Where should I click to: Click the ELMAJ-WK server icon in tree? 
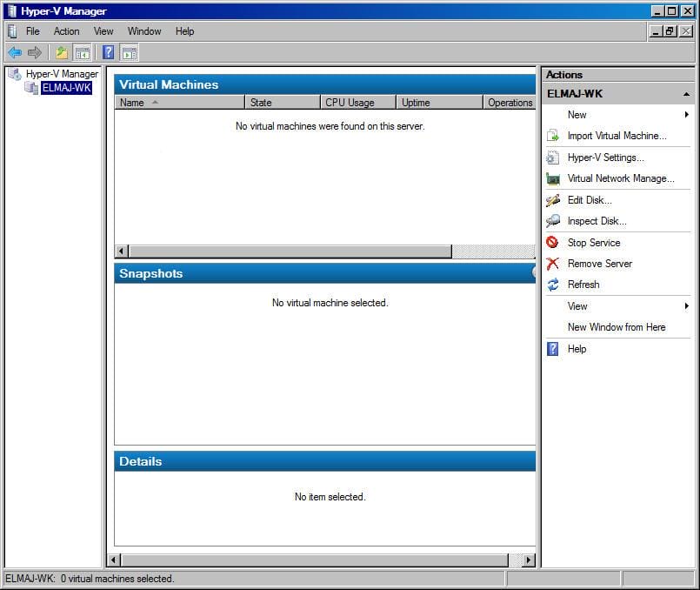tap(31, 88)
